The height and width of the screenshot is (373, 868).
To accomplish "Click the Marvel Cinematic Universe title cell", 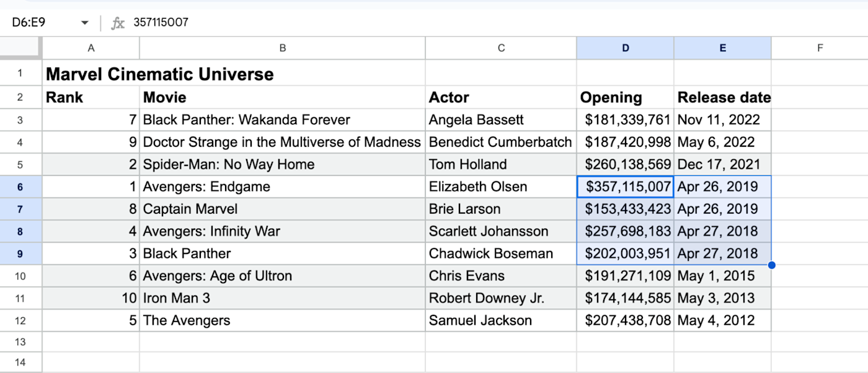I will (x=160, y=74).
